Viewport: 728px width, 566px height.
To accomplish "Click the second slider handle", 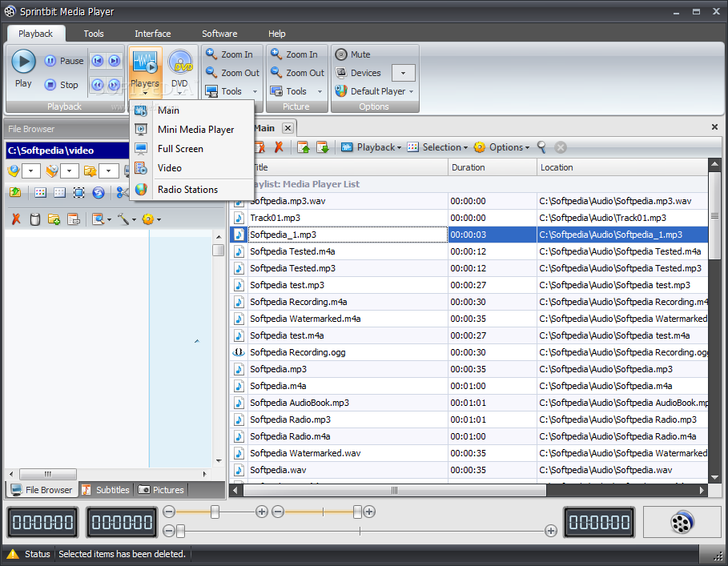I will (357, 512).
